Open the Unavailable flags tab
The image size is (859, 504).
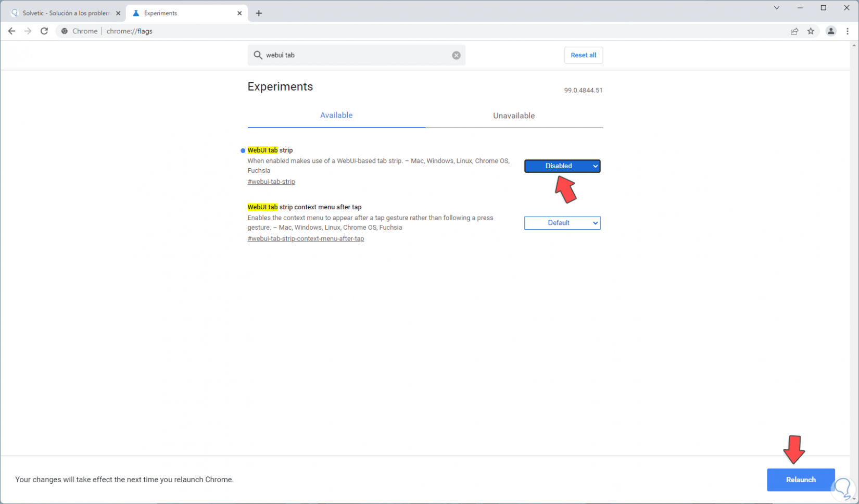tap(514, 116)
